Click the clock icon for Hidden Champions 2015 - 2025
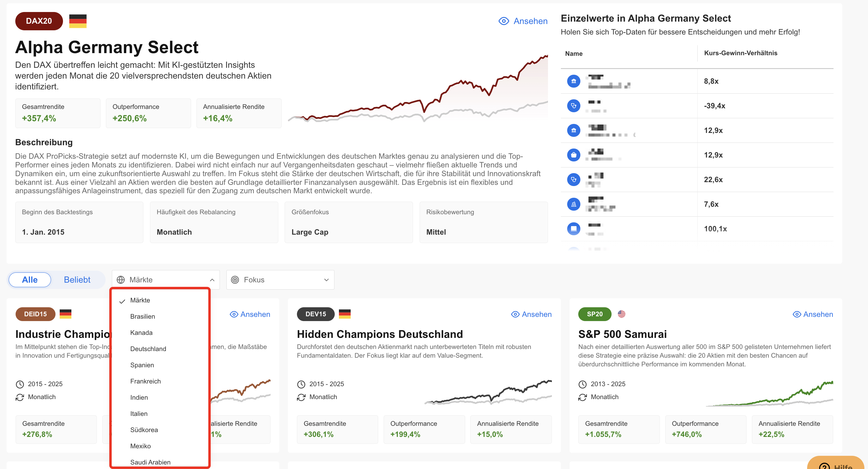The height and width of the screenshot is (469, 868). click(x=301, y=384)
